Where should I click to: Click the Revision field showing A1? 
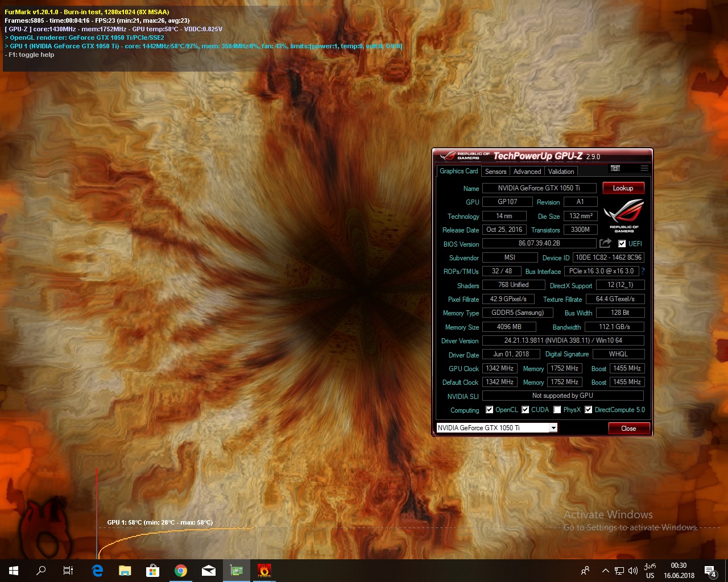click(580, 202)
